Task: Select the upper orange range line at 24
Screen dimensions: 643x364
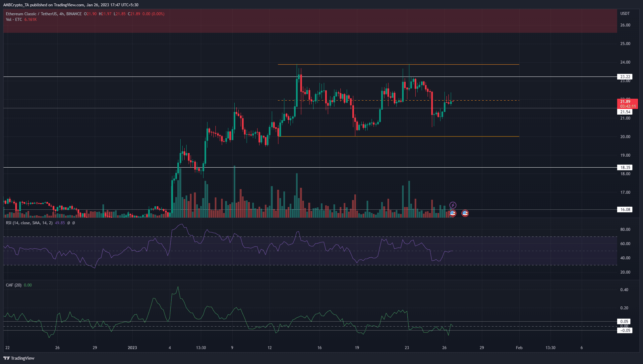Action: tap(398, 65)
